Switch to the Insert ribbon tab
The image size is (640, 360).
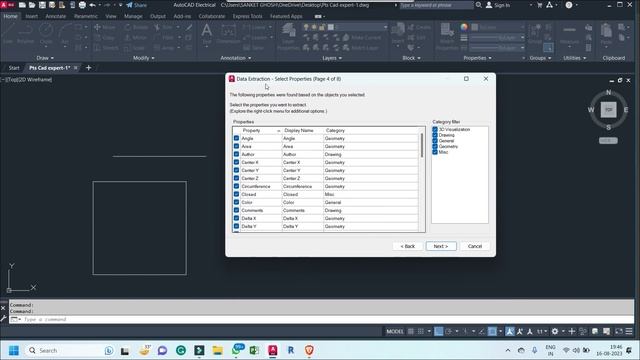tap(31, 16)
